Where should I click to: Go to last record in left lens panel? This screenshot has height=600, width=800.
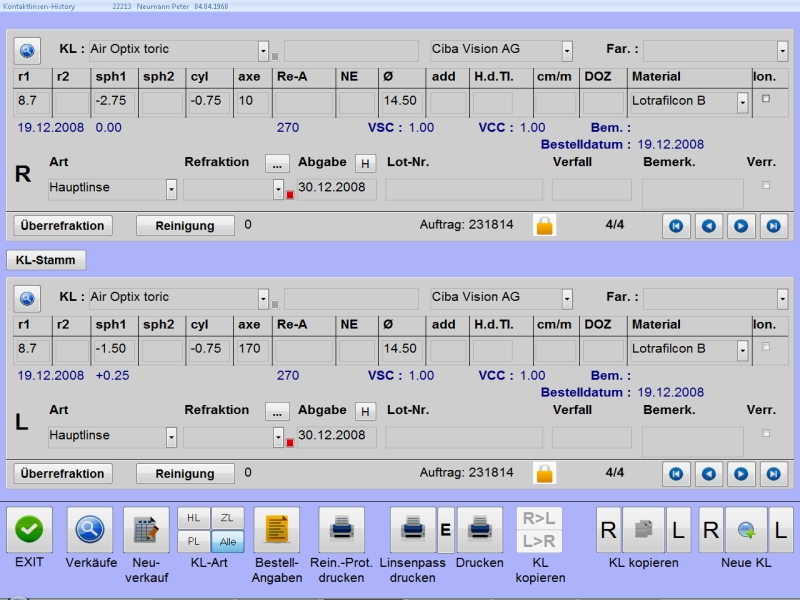click(773, 474)
